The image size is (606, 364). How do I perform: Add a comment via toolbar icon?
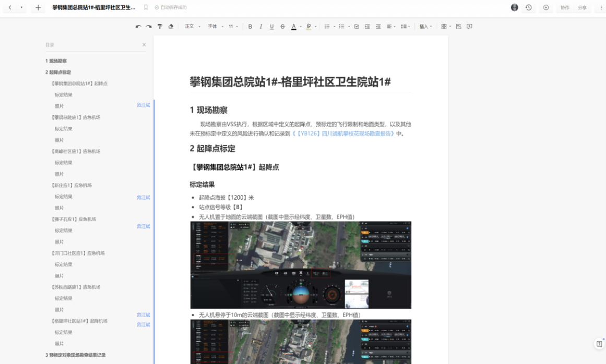click(x=470, y=27)
